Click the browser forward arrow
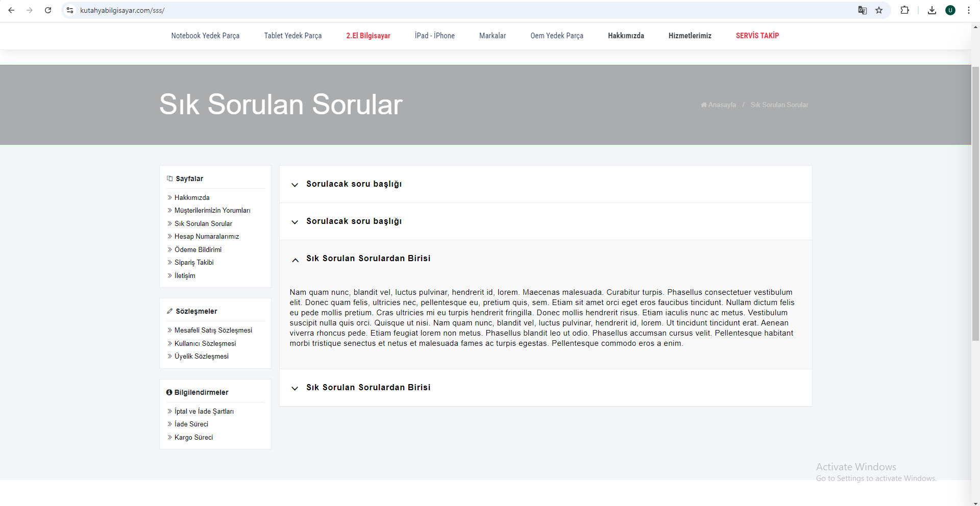This screenshot has width=980, height=506. point(30,10)
